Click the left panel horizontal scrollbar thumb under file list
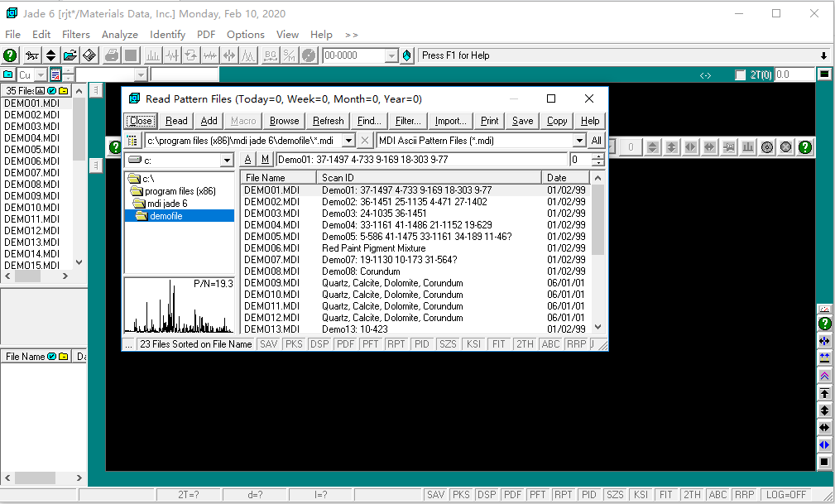Screen dimensions: 835x504 (27, 276)
